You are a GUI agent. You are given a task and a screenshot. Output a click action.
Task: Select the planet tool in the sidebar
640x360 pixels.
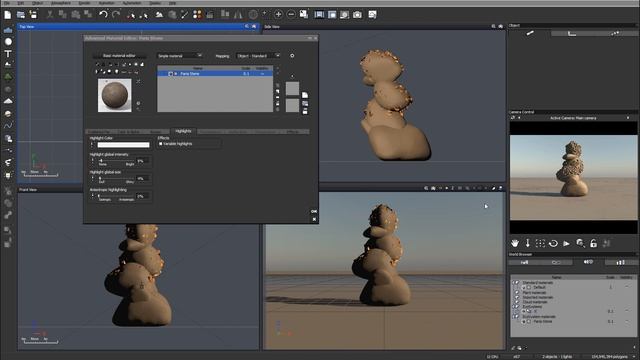pos(8,113)
